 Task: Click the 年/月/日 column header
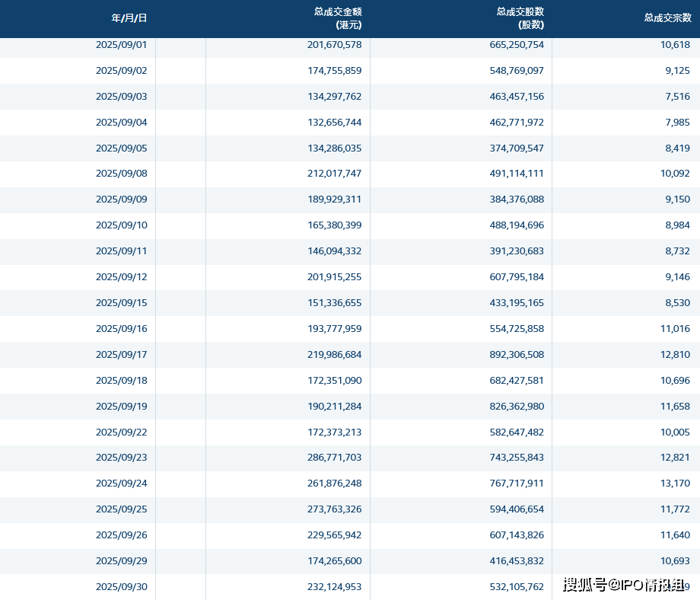point(129,18)
